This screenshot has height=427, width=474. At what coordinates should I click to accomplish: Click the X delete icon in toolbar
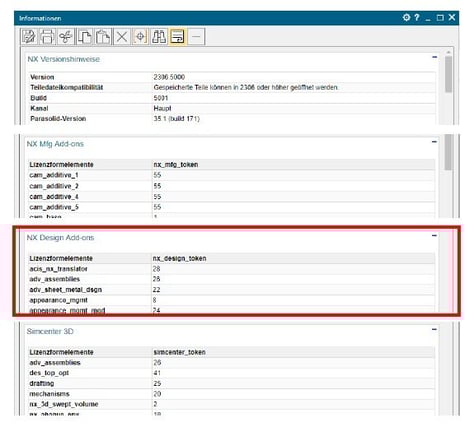122,36
